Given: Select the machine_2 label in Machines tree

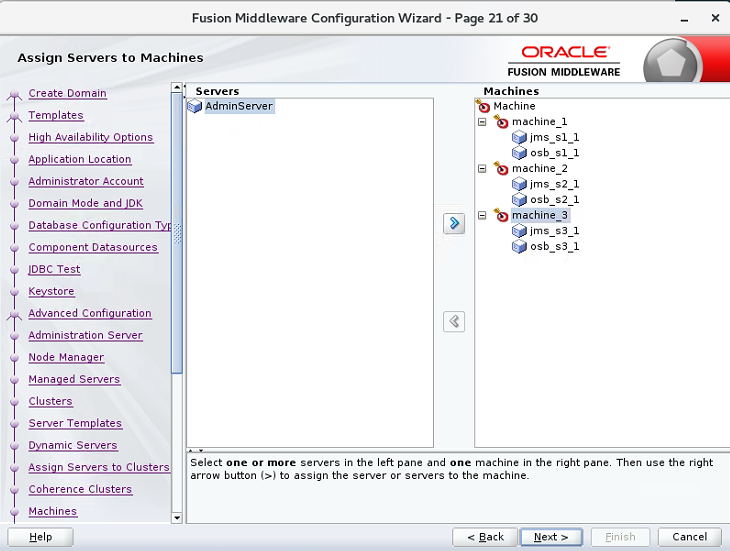Looking at the screenshot, I should point(540,168).
